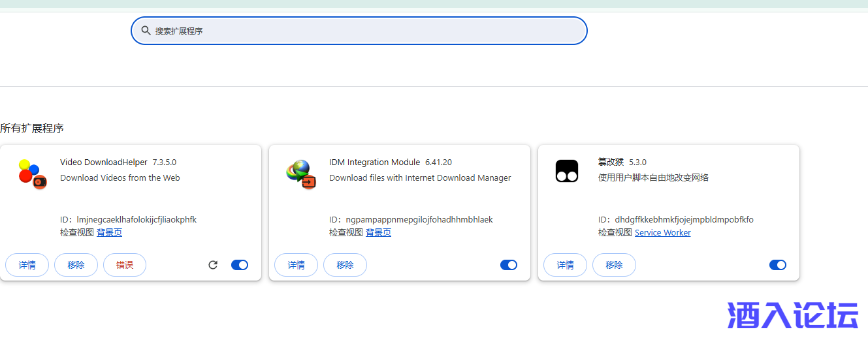Click the 篡改猴 Tampermonkey extension icon
Viewport: 868px width, 338px height.
(x=567, y=171)
